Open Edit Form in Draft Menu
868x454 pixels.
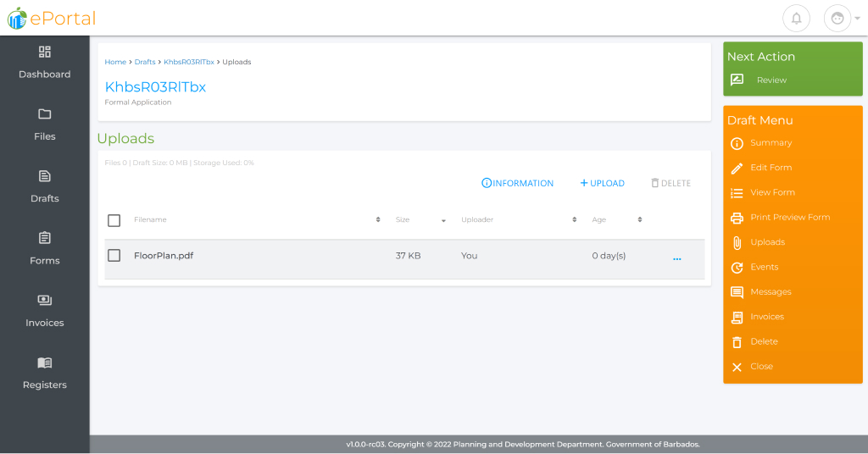pyautogui.click(x=771, y=168)
